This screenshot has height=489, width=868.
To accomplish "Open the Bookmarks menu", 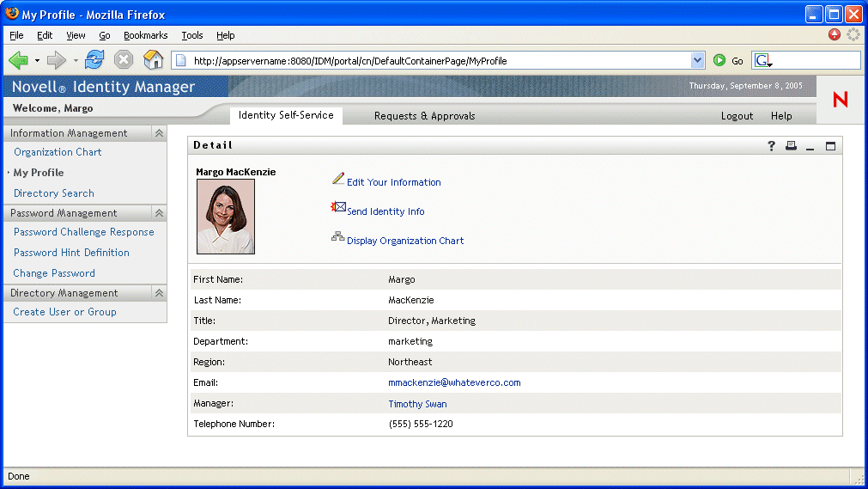I will coord(145,35).
